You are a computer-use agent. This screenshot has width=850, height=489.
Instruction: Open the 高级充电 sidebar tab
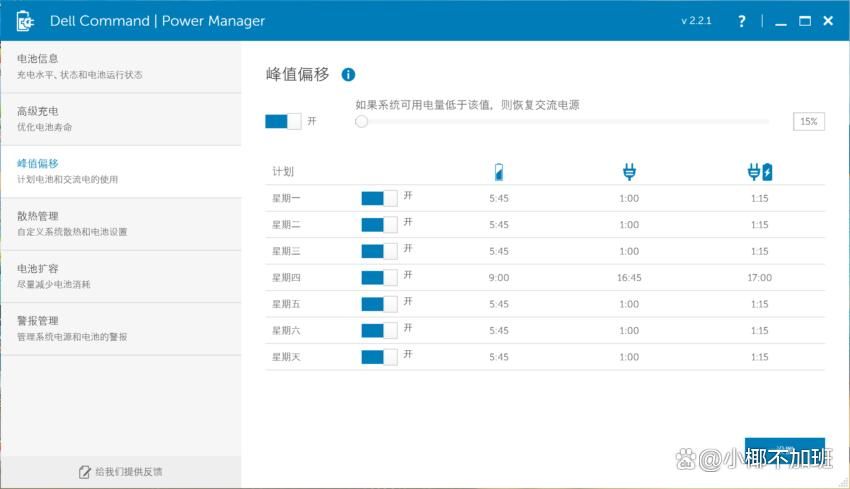pyautogui.click(x=121, y=119)
